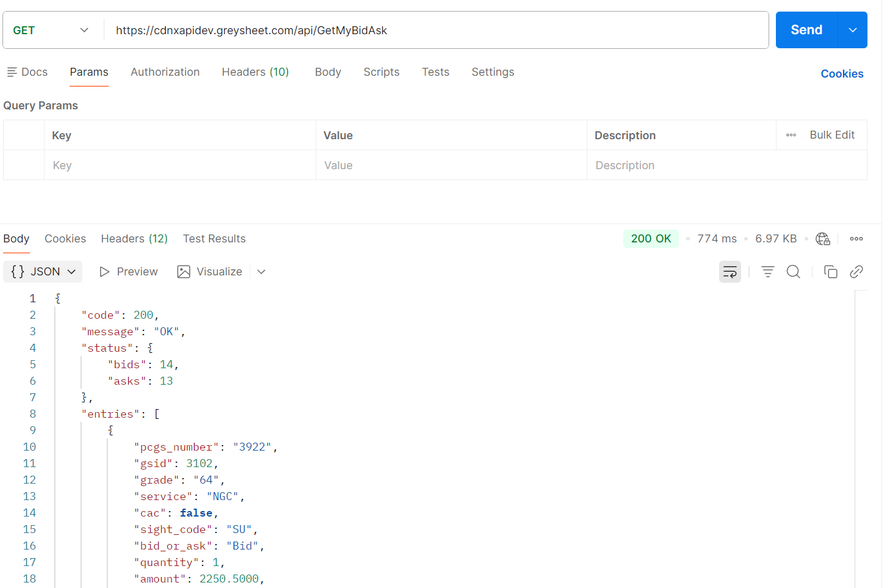Copy the response body to clipboard

[x=830, y=271]
